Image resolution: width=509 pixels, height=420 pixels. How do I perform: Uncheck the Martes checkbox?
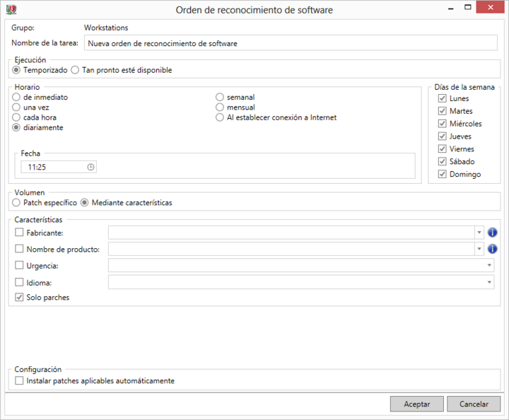click(x=442, y=111)
